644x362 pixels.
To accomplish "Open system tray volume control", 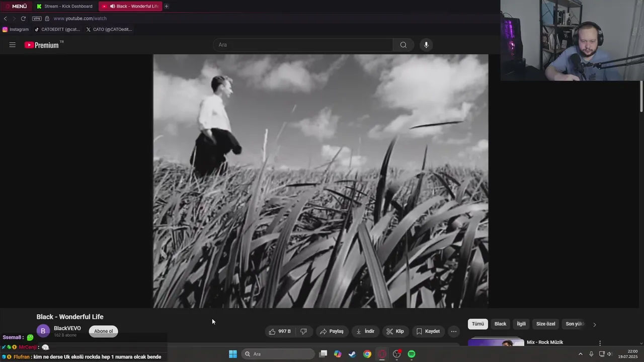I will pos(609,354).
